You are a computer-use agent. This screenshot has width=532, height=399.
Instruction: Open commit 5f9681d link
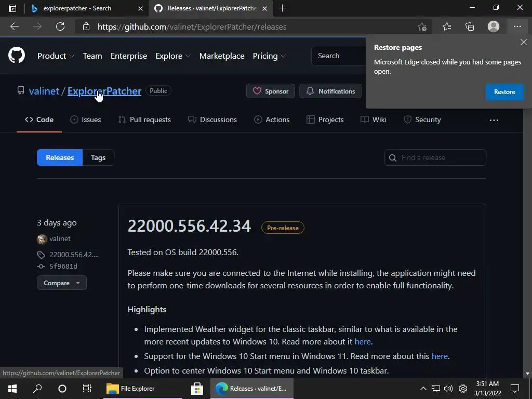[63, 267]
